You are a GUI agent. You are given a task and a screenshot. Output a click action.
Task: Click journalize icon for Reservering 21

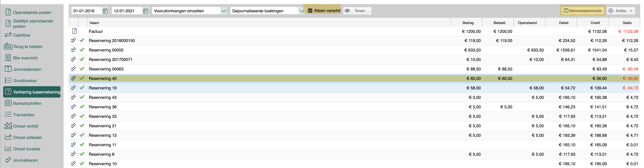pyautogui.click(x=73, y=125)
